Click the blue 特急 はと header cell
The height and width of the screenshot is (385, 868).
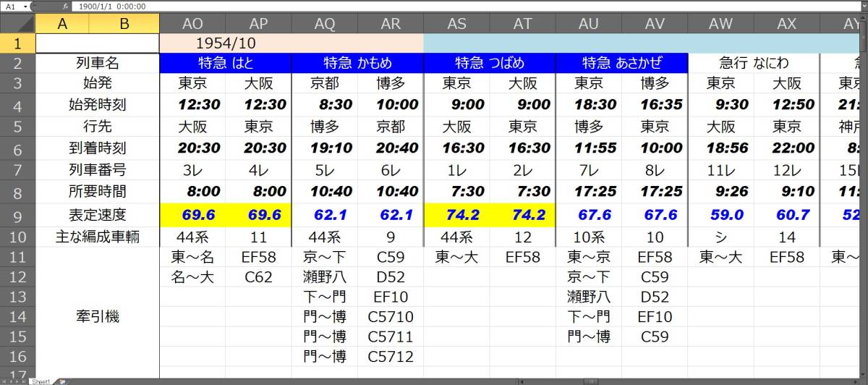tap(226, 62)
